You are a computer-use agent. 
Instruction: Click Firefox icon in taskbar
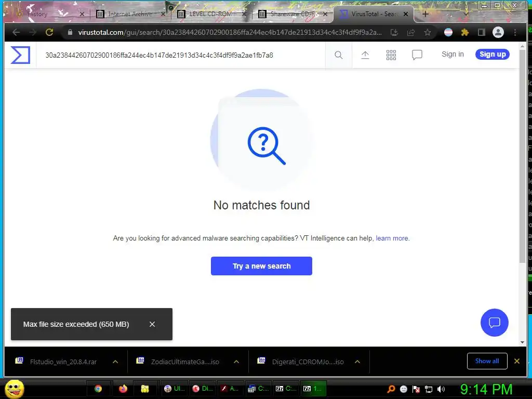point(123,389)
